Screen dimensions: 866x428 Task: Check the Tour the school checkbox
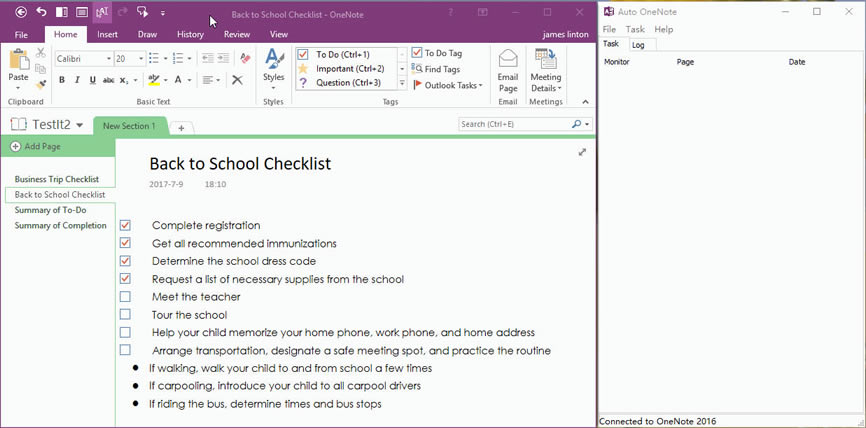coord(125,315)
